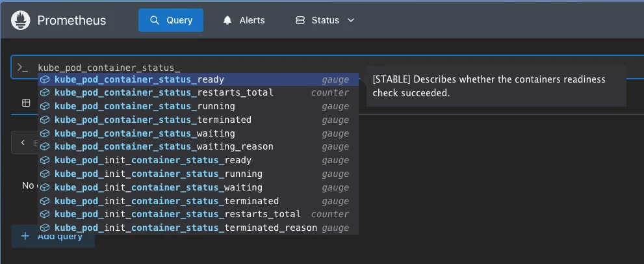Select kube_pod_container_status_ready suggestion
Screen dimensions: 644x264
(x=198, y=79)
